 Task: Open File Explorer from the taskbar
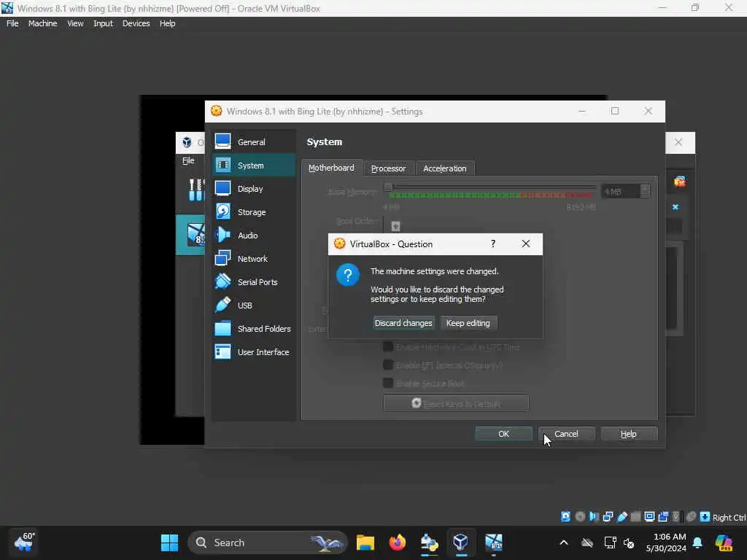[x=365, y=542]
